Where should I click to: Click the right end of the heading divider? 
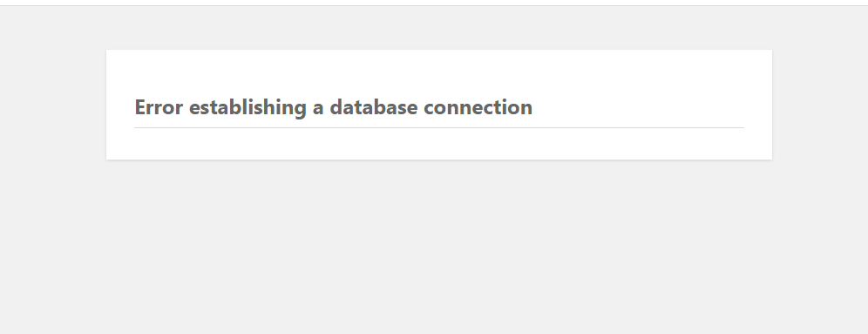741,127
